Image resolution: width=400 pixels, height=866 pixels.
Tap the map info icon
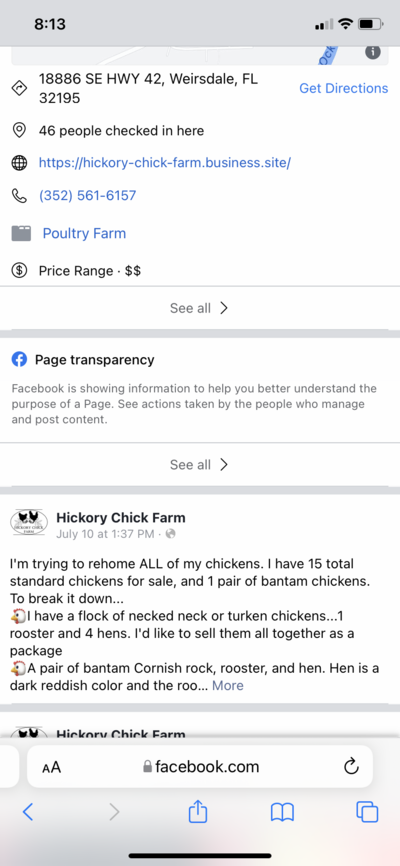coord(373,52)
